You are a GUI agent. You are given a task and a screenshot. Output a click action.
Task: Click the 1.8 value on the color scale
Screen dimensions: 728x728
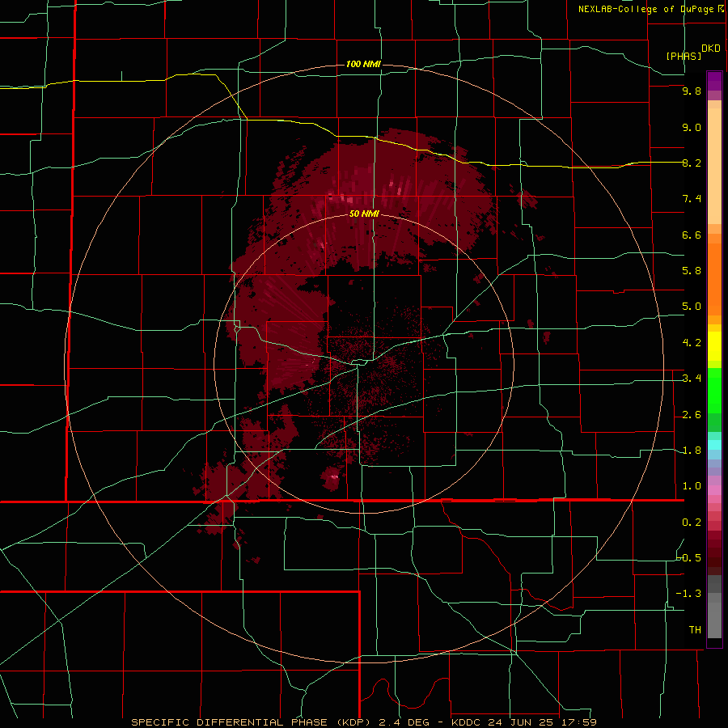coord(692,450)
